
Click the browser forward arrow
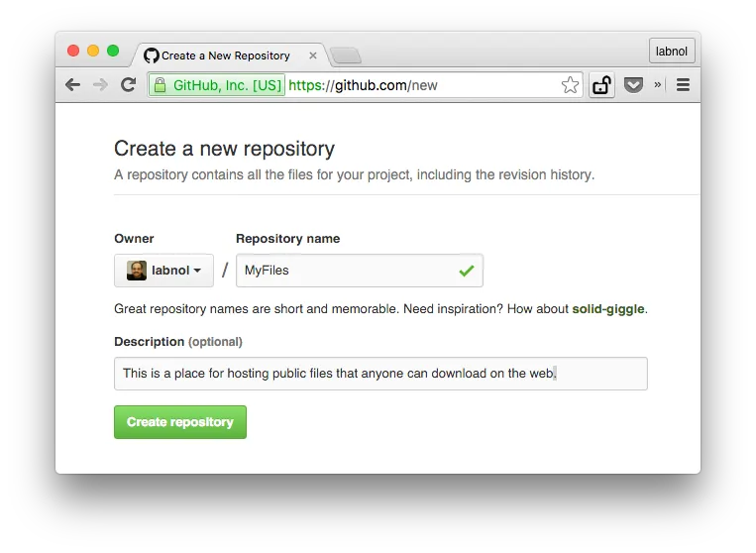pos(100,85)
